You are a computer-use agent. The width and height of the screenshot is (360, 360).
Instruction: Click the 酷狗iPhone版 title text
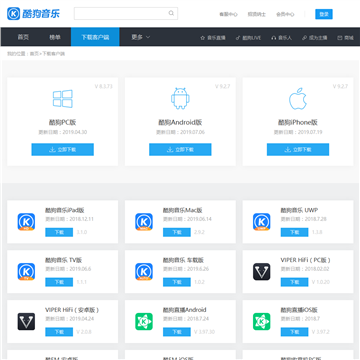click(298, 122)
